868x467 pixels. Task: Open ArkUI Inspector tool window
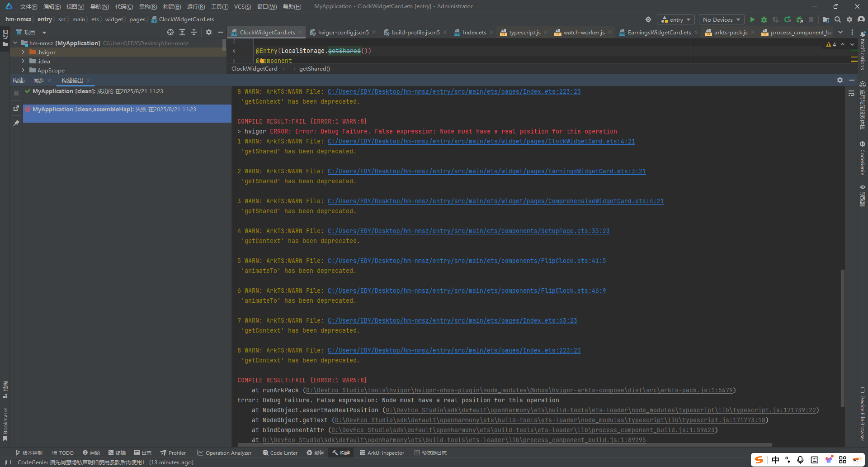[382, 453]
